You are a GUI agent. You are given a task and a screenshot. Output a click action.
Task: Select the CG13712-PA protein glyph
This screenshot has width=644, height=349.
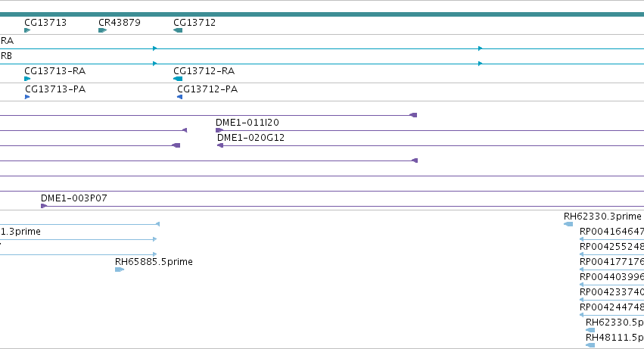pyautogui.click(x=180, y=97)
